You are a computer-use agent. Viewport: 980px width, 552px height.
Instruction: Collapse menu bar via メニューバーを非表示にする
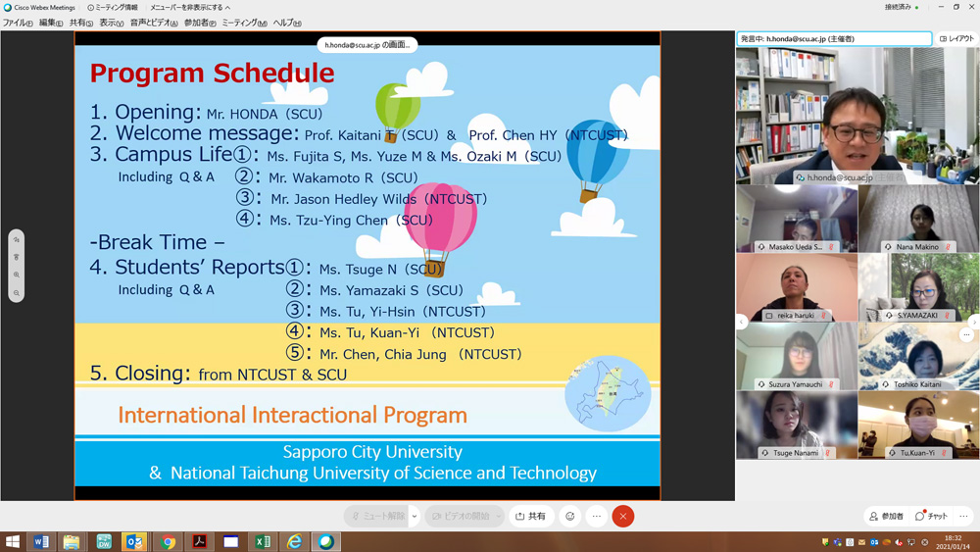(x=190, y=8)
